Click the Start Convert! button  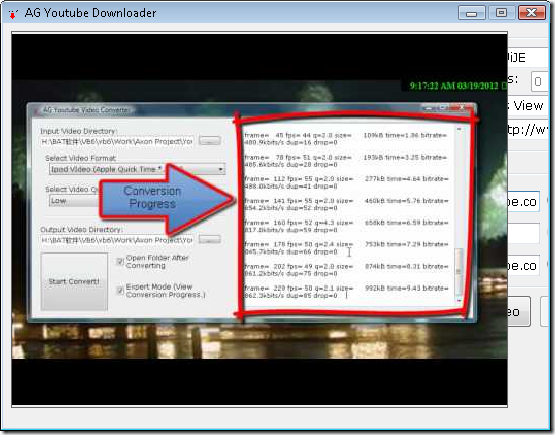click(x=74, y=281)
